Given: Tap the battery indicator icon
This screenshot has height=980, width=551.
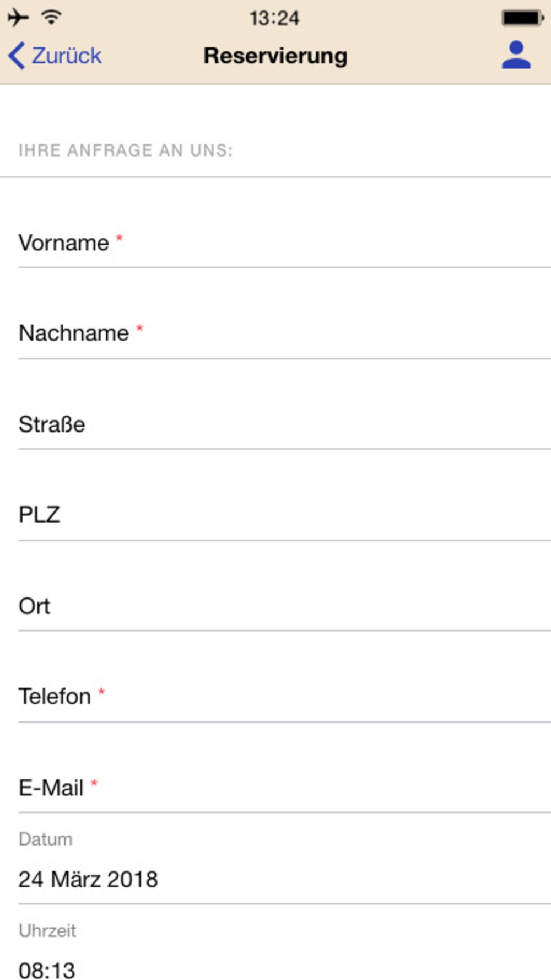Looking at the screenshot, I should point(522,18).
